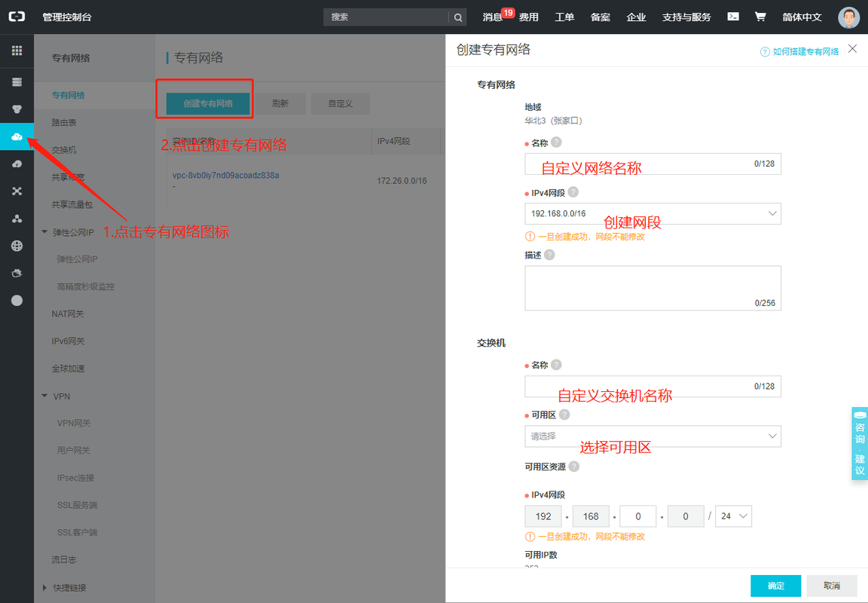Click the search magnifier icon
The height and width of the screenshot is (603, 868).
tap(458, 17)
